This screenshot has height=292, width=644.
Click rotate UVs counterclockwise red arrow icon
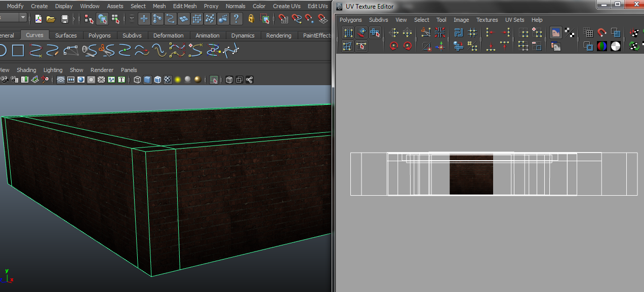coord(394,46)
